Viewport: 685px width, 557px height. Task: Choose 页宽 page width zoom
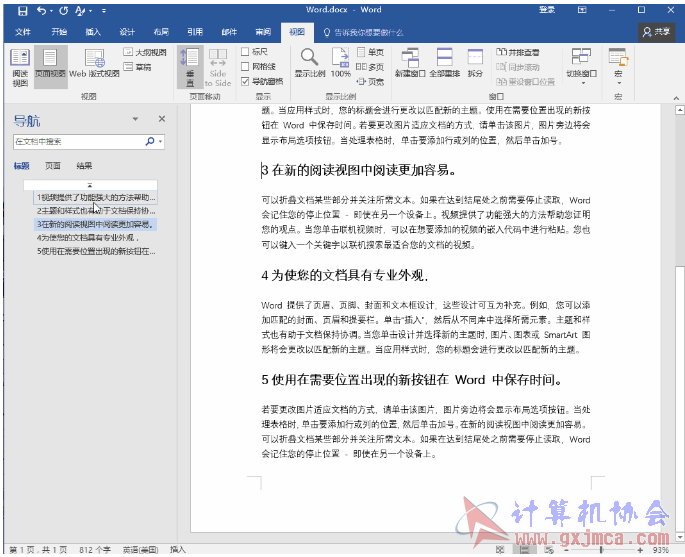point(370,82)
